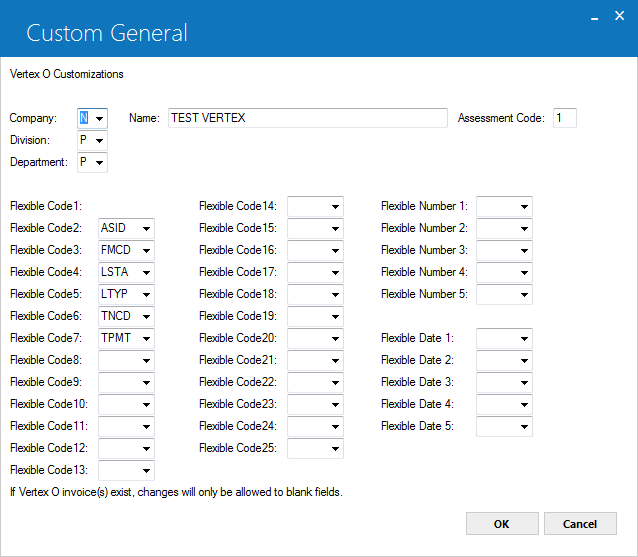This screenshot has width=638, height=557.
Task: Open the Flexible Code10 dropdown
Action: pyautogui.click(x=126, y=404)
